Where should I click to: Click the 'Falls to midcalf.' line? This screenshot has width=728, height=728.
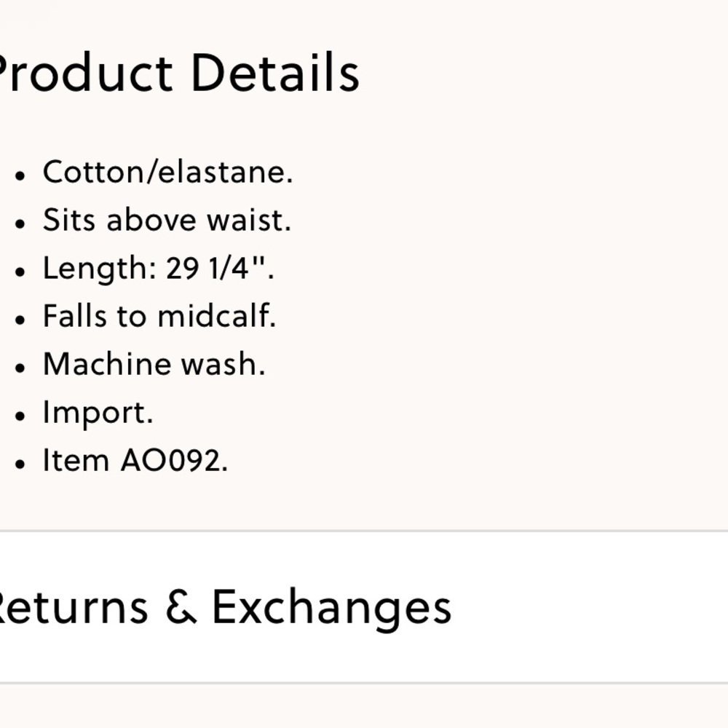[159, 316]
